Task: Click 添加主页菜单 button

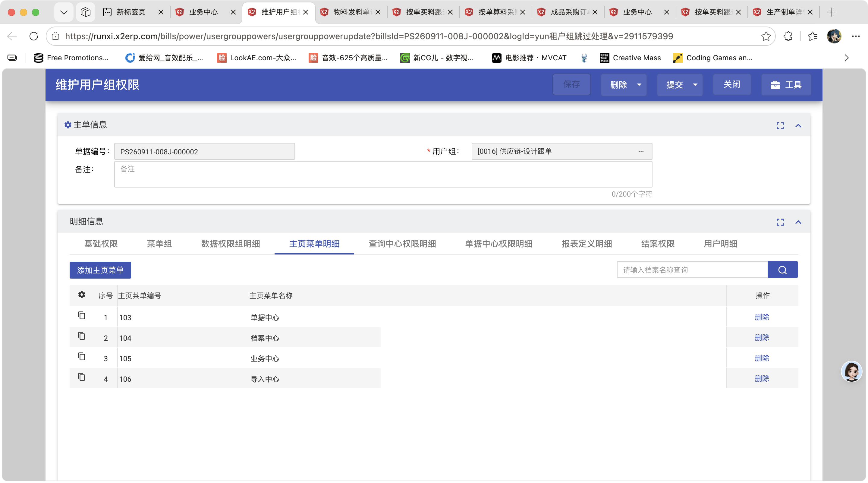Action: (x=100, y=270)
